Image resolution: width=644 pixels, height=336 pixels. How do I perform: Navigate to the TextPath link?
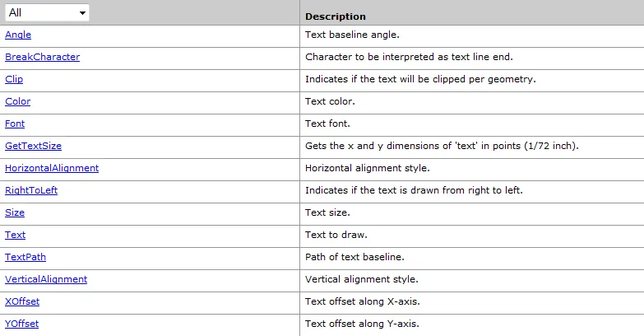point(25,257)
